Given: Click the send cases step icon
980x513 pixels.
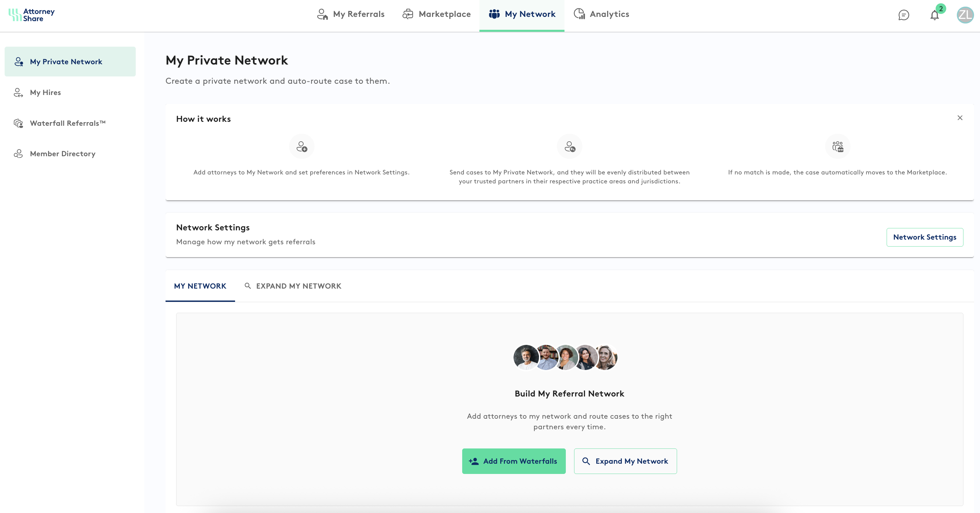Looking at the screenshot, I should 569,146.
